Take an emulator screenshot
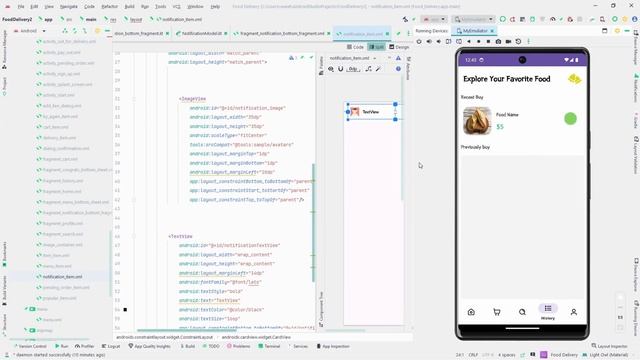This screenshot has width=640, height=360. point(498,41)
